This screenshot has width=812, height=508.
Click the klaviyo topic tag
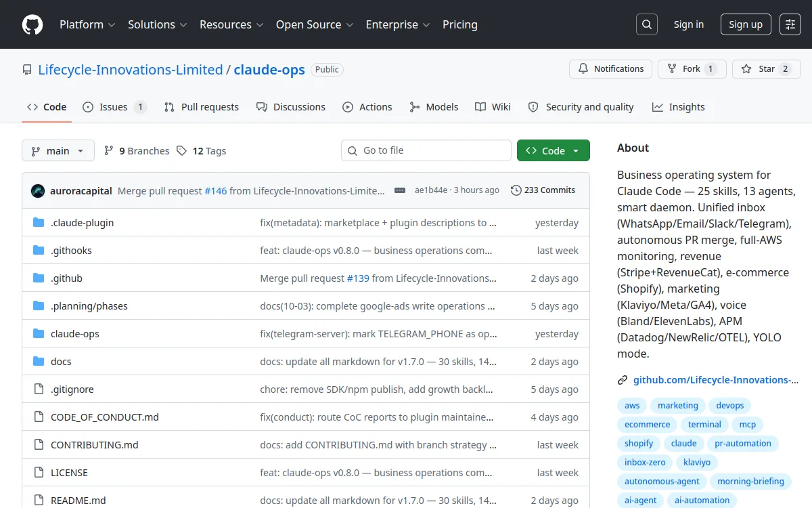click(697, 463)
